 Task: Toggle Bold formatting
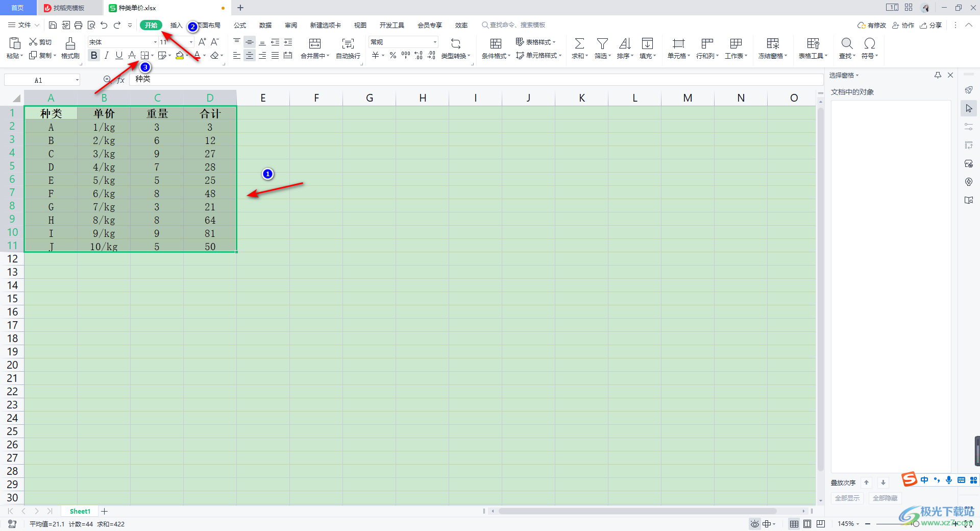[x=94, y=55]
